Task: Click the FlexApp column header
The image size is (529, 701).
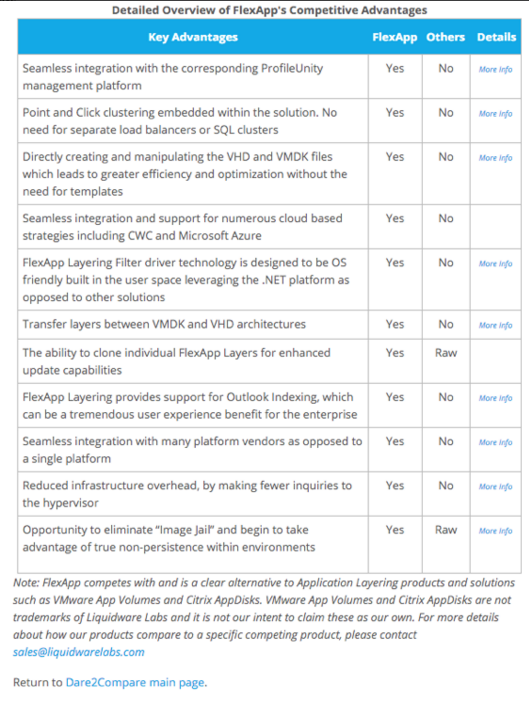Action: (395, 37)
